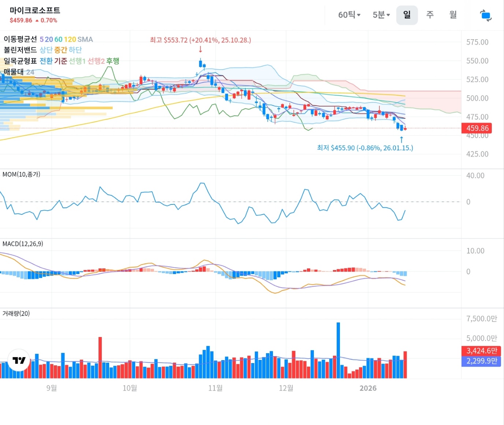Open the 5분 minute interval dropdown
Viewport: 504px width, 425px height.
click(x=381, y=15)
